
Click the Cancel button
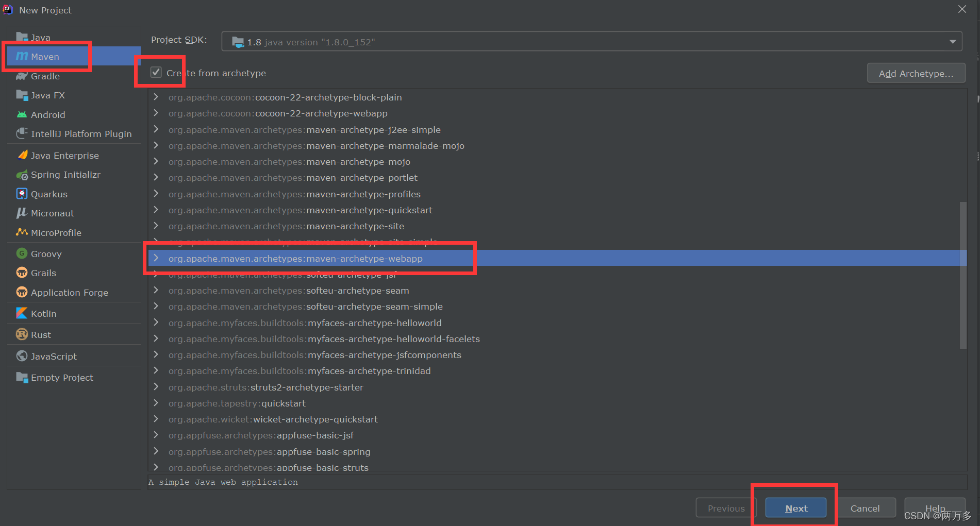(865, 508)
